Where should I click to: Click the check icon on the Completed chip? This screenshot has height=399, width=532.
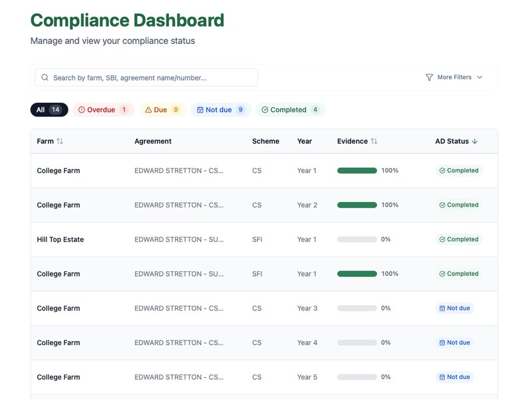(x=266, y=110)
